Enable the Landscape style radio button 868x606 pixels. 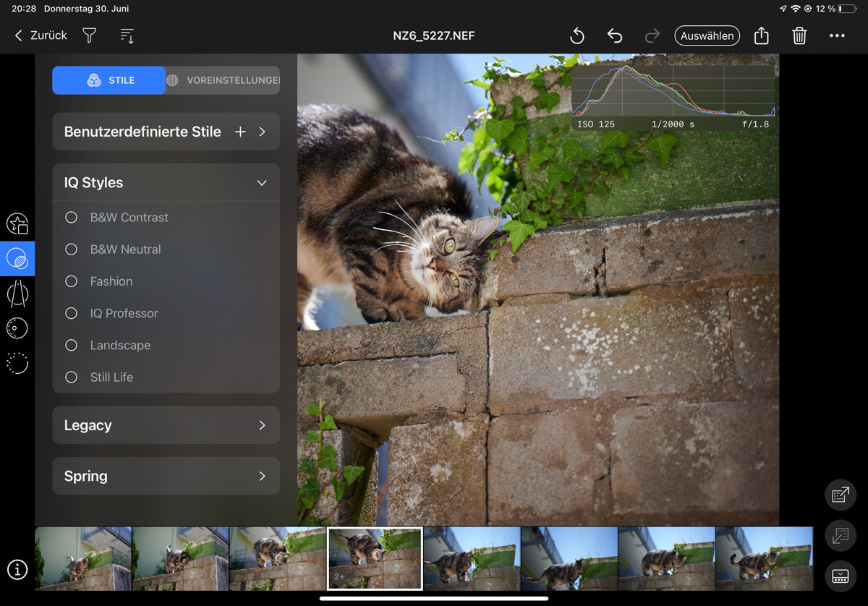tap(71, 345)
